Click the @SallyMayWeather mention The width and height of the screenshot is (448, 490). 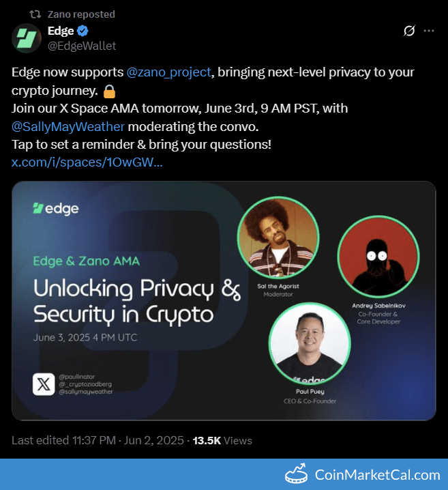pos(68,126)
